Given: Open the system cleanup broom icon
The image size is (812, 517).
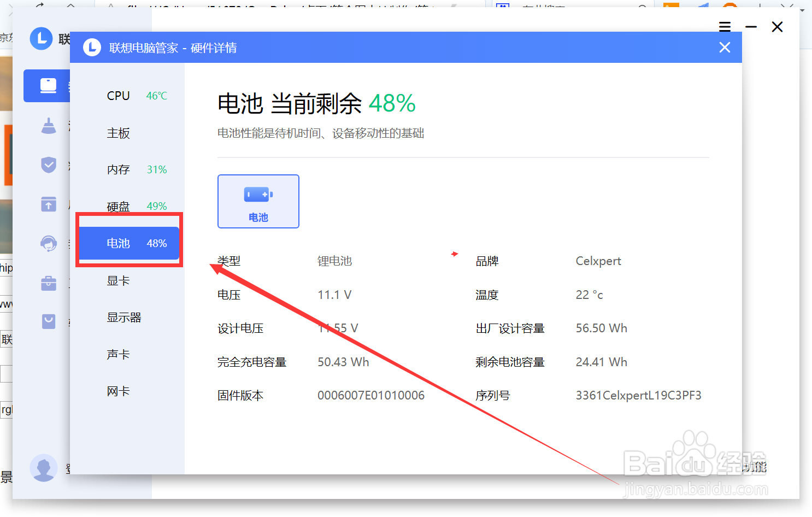Looking at the screenshot, I should (49, 125).
